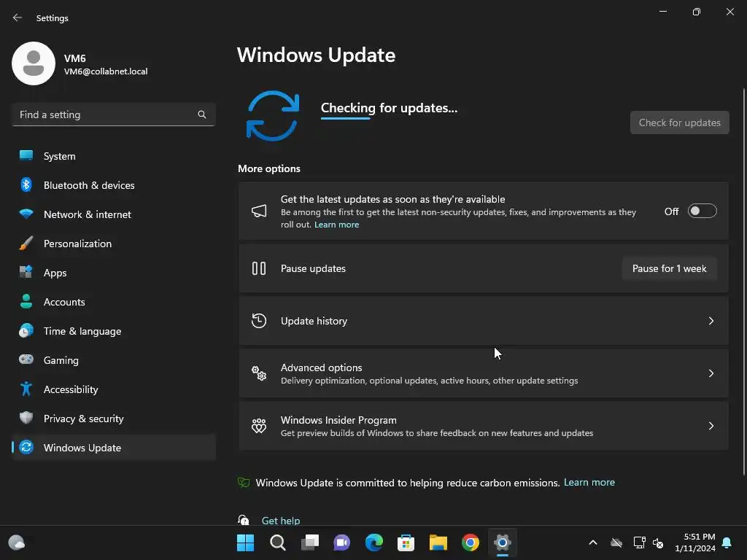Click Check for updates button
This screenshot has width=747, height=560.
(679, 122)
